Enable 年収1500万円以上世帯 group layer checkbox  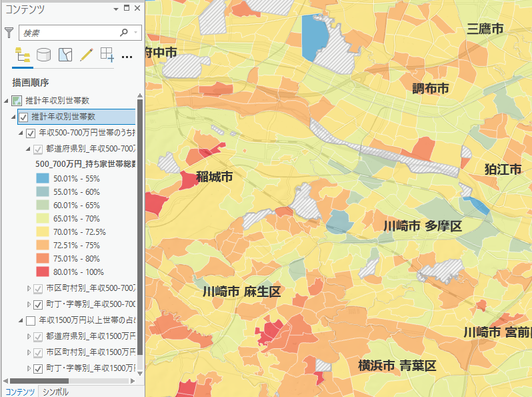click(31, 321)
